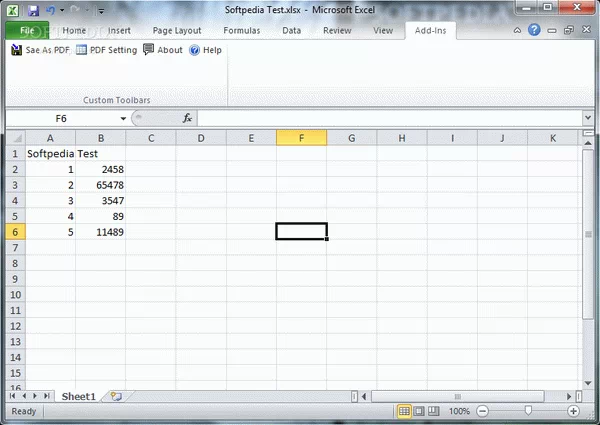Open Help in the Add-Ins ribbon
This screenshot has height=425, width=600.
195,50
